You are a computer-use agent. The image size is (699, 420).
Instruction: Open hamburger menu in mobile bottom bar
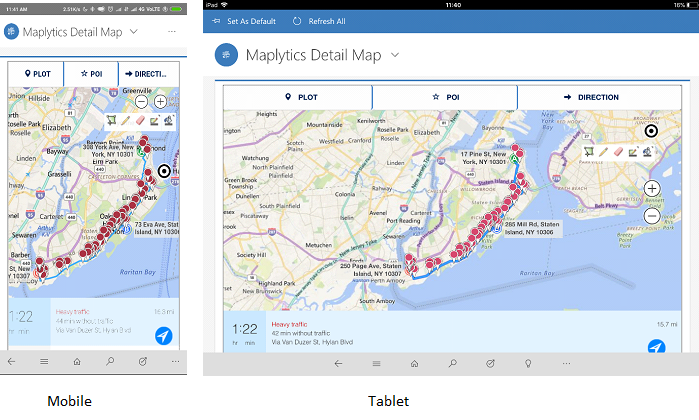(44, 362)
